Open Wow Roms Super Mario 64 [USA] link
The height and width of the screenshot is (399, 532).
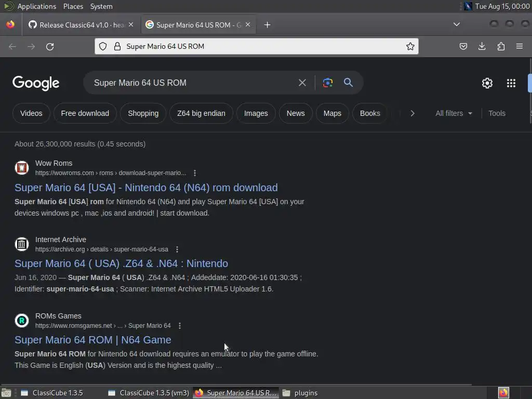pyautogui.click(x=146, y=188)
